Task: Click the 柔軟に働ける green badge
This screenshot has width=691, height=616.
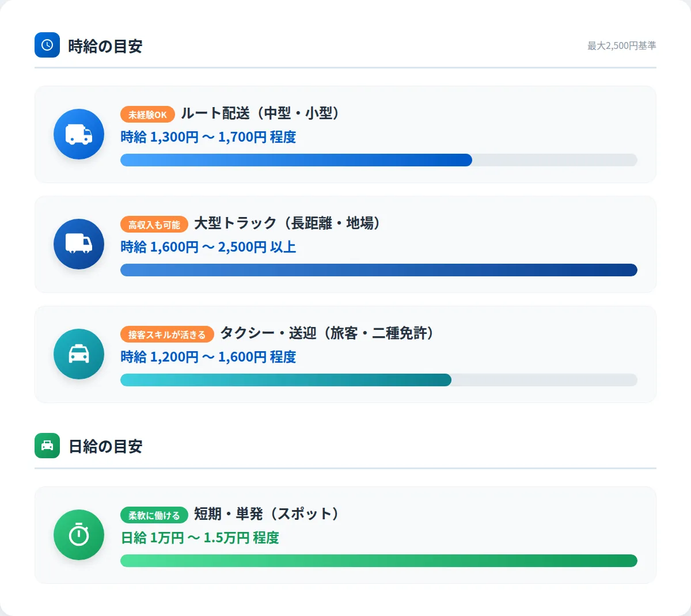Action: 154,515
